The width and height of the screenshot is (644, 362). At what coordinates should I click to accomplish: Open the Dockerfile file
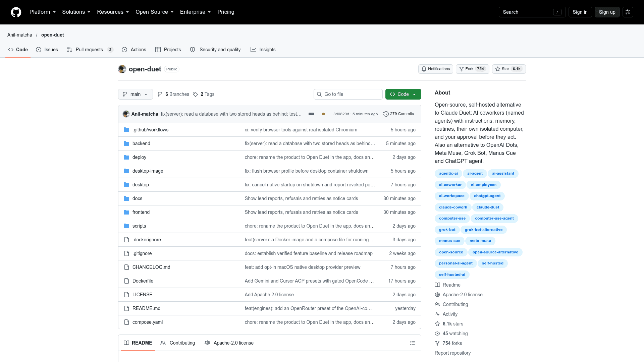click(143, 281)
